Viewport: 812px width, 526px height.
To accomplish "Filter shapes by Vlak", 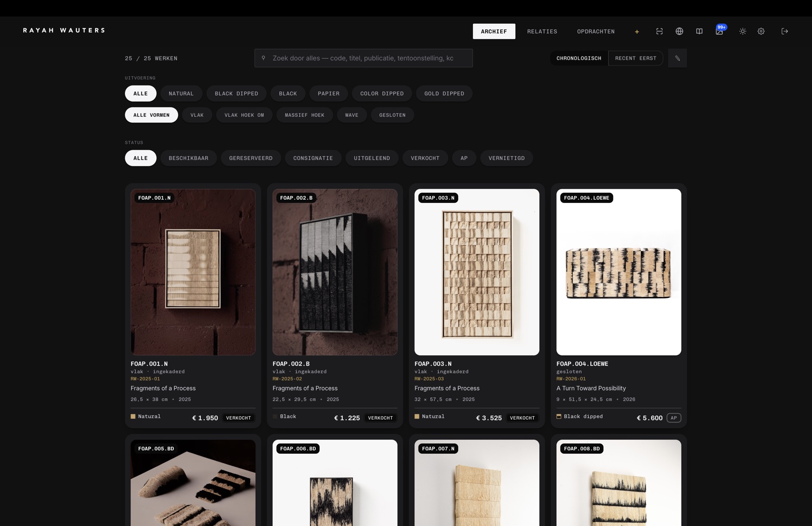I will coord(197,115).
